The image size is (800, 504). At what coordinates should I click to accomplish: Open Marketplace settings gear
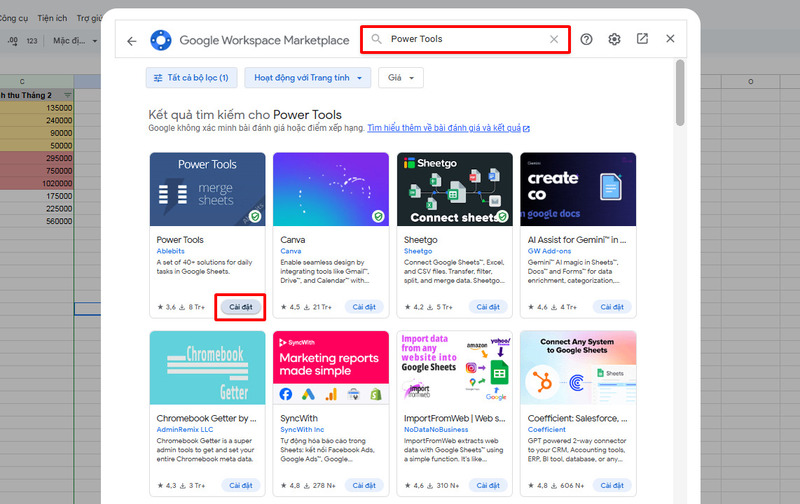click(614, 40)
